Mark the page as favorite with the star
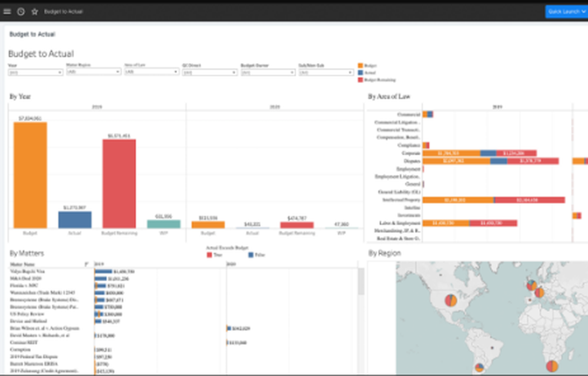This screenshot has width=588, height=376. (35, 12)
